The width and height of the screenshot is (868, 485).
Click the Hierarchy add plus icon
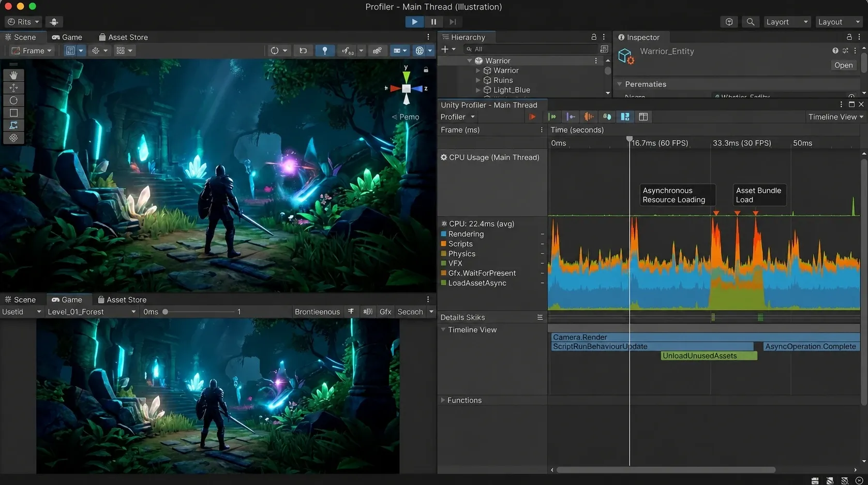click(x=444, y=49)
